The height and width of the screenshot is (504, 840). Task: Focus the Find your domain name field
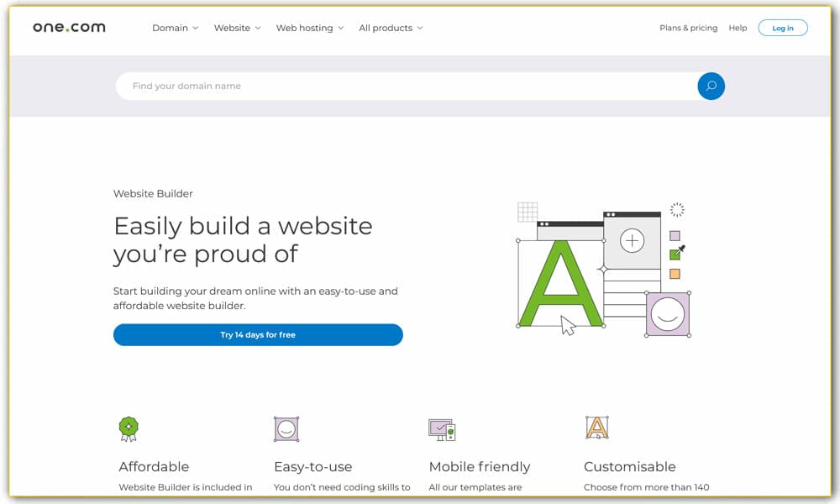403,86
